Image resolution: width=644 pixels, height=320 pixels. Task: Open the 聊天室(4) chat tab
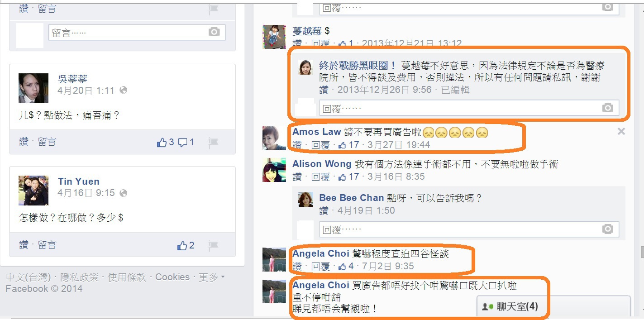tap(510, 306)
